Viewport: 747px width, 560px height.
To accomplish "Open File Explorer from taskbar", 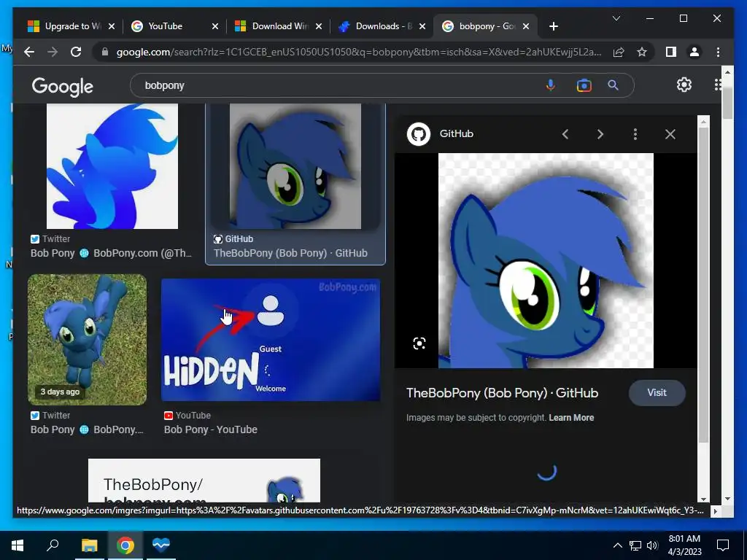I will [89, 545].
